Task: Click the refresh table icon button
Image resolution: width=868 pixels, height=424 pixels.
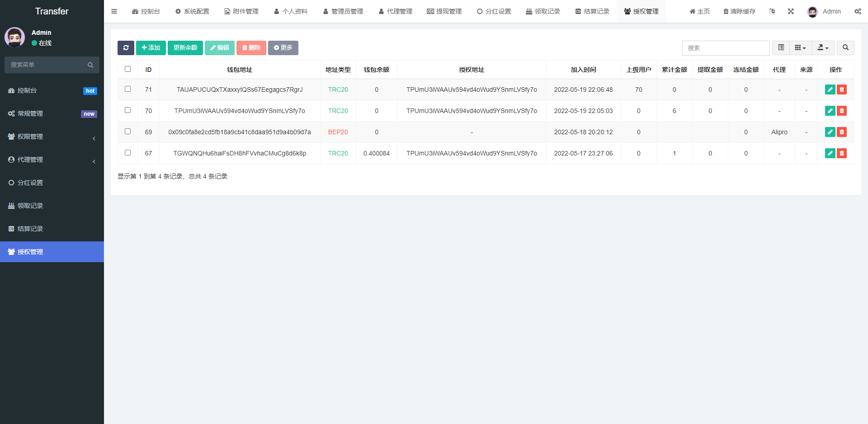Action: tap(126, 48)
